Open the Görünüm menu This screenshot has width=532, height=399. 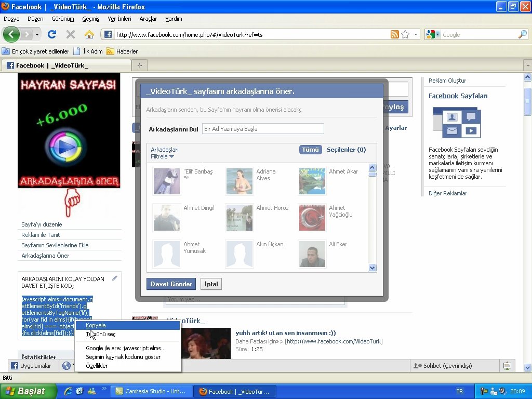[x=63, y=19]
